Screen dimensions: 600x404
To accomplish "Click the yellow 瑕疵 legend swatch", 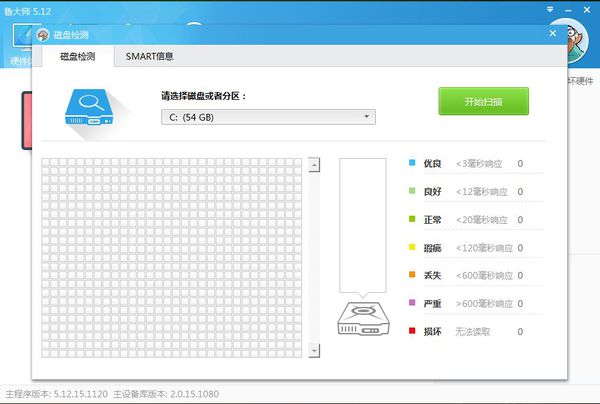I will click(x=412, y=247).
